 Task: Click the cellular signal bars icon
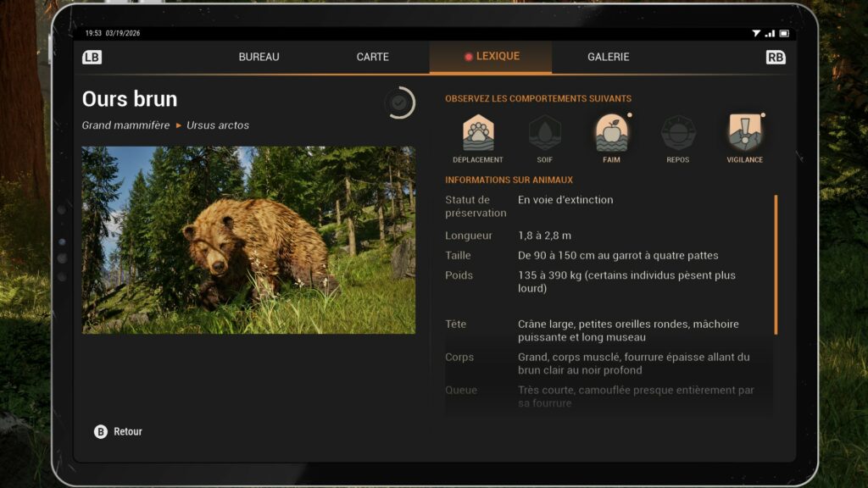[770, 34]
